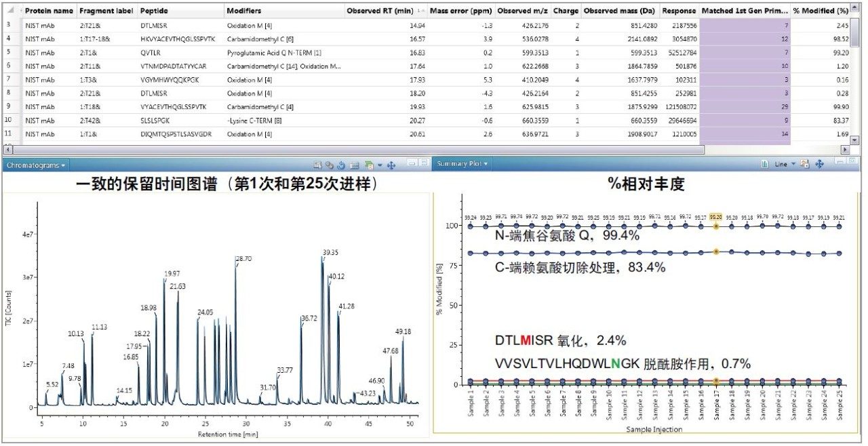868x446 pixels.
Task: Click highlighted Sample 17 point at 99.20
Action: (x=716, y=226)
